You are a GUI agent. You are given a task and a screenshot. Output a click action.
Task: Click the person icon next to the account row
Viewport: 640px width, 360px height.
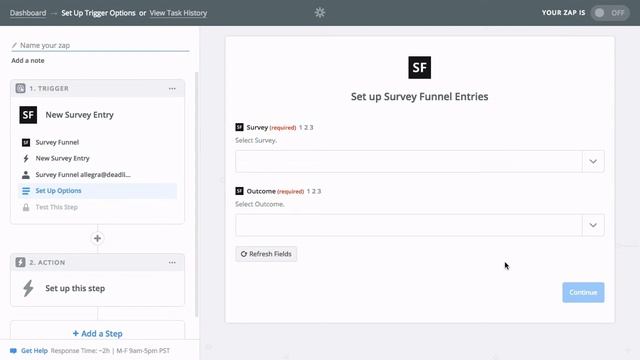tap(26, 175)
